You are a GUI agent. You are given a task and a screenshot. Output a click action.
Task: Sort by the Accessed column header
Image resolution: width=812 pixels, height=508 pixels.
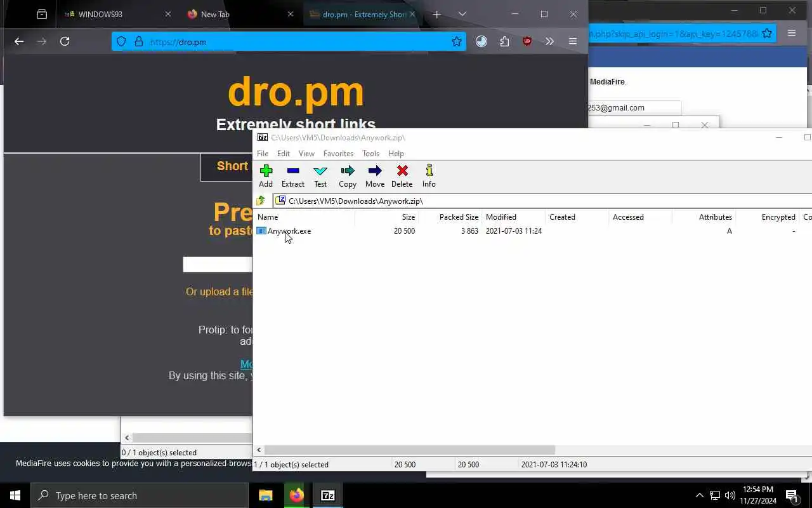(641, 217)
